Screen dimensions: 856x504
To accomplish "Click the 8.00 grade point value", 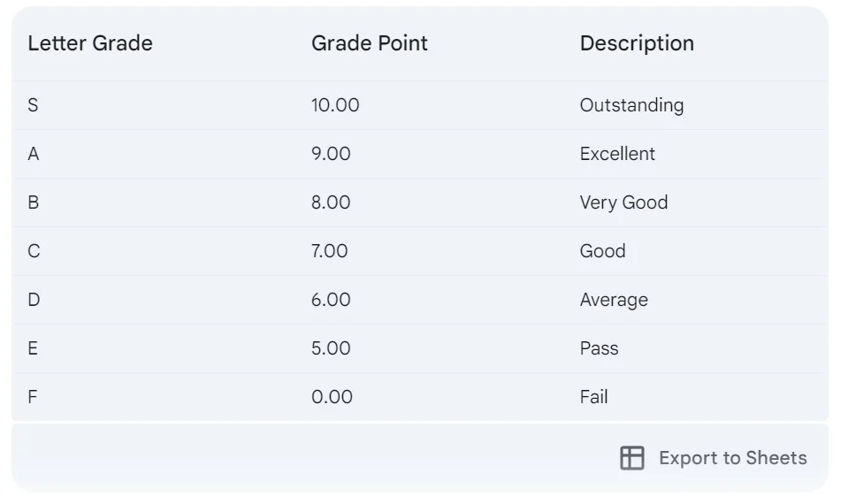I will (x=331, y=202).
